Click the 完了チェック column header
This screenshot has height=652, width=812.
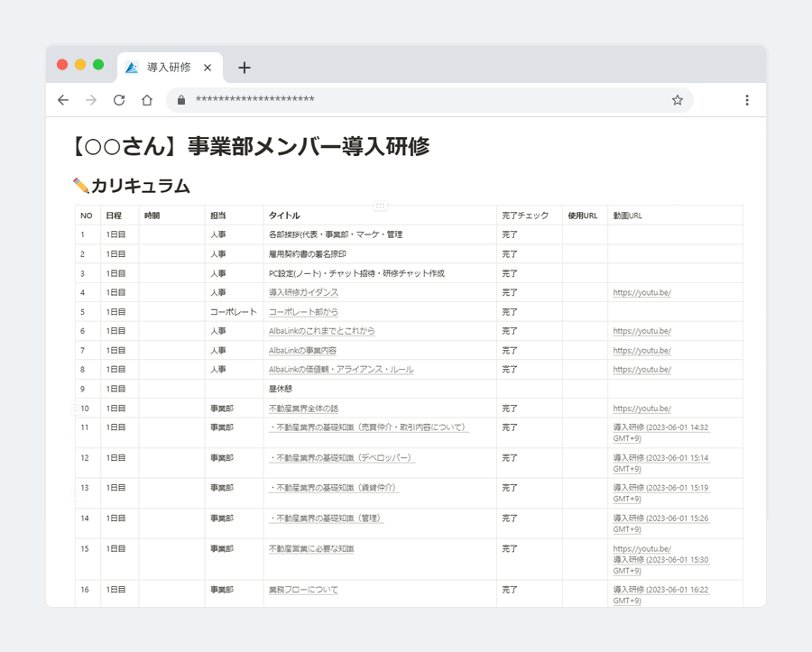[x=524, y=216]
